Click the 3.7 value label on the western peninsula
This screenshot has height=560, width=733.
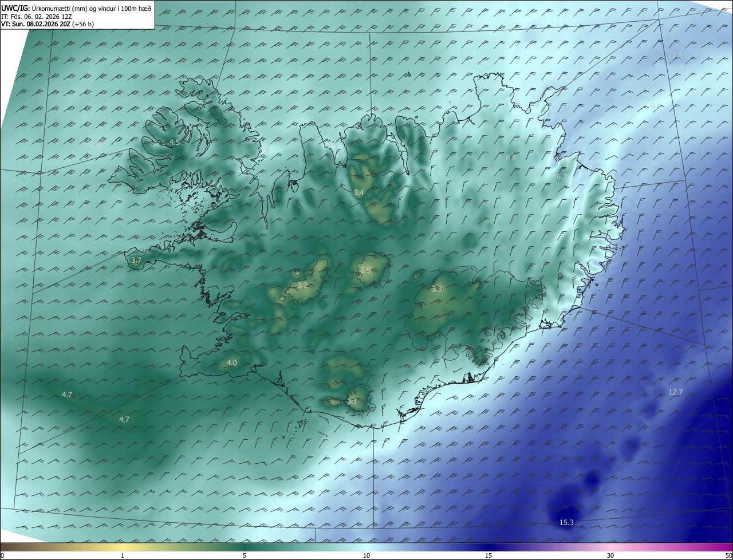tap(136, 261)
